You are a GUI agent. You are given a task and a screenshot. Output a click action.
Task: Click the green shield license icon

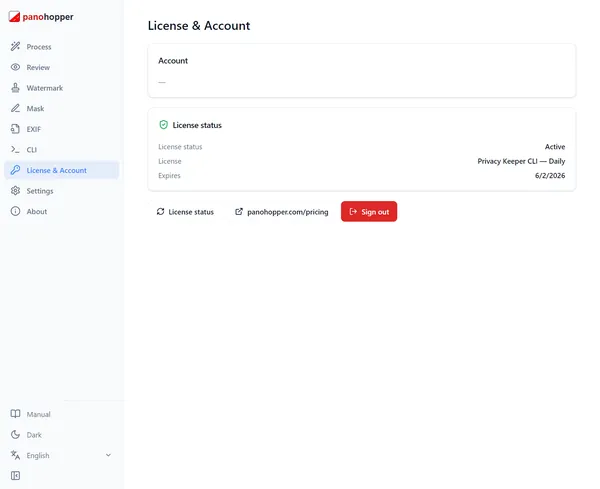163,125
